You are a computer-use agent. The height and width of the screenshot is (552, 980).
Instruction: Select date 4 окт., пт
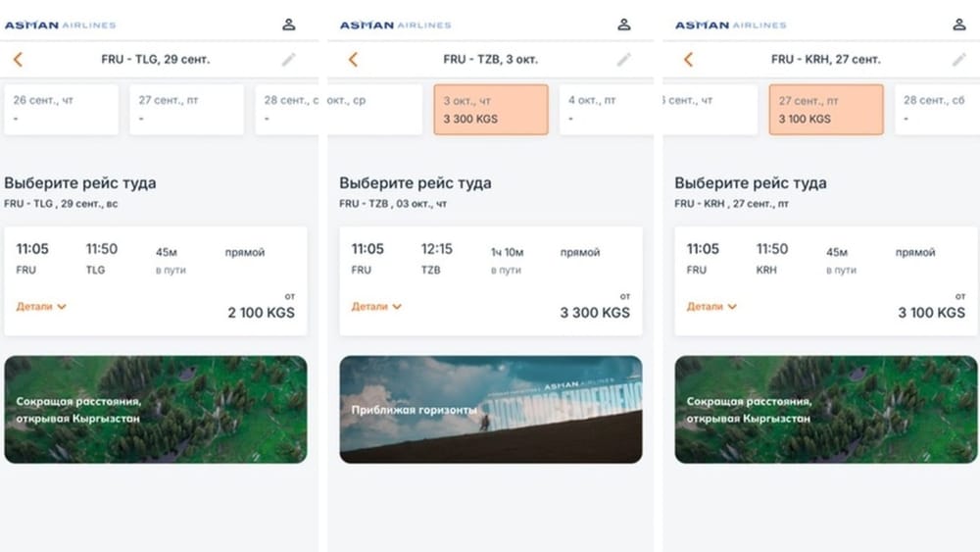click(607, 110)
